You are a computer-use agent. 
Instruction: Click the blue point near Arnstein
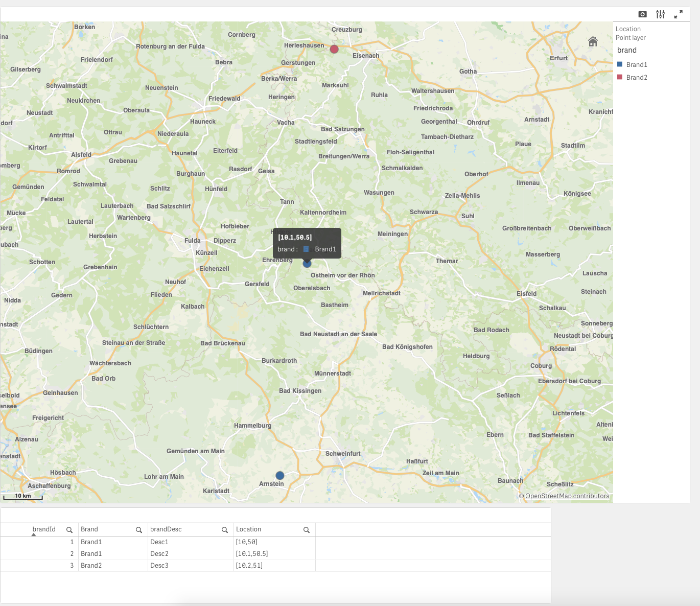coord(280,476)
